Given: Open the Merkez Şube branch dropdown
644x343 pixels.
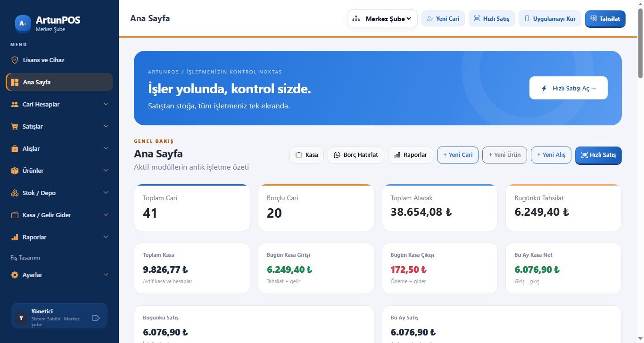Looking at the screenshot, I should (x=382, y=19).
